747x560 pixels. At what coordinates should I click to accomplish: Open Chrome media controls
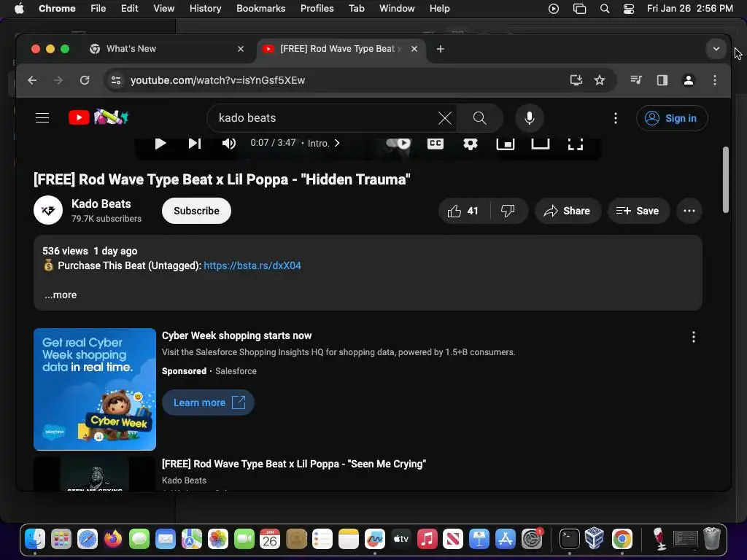pyautogui.click(x=636, y=80)
